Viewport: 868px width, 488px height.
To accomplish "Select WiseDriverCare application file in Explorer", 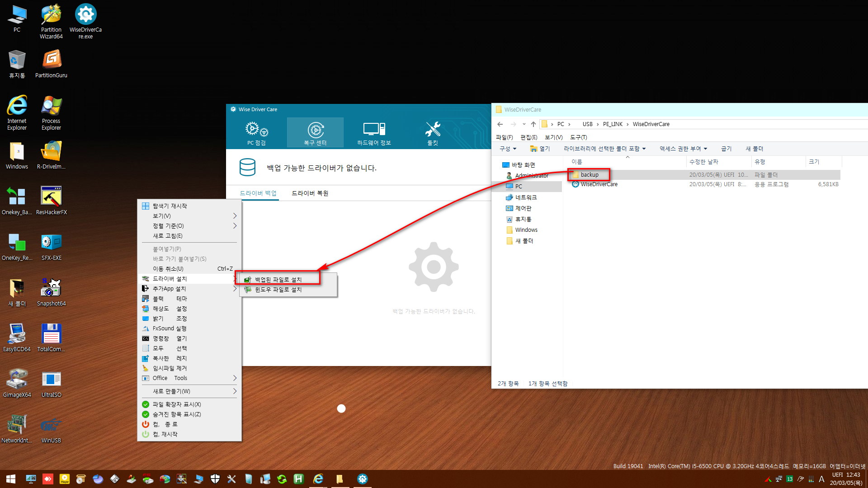I will [599, 184].
